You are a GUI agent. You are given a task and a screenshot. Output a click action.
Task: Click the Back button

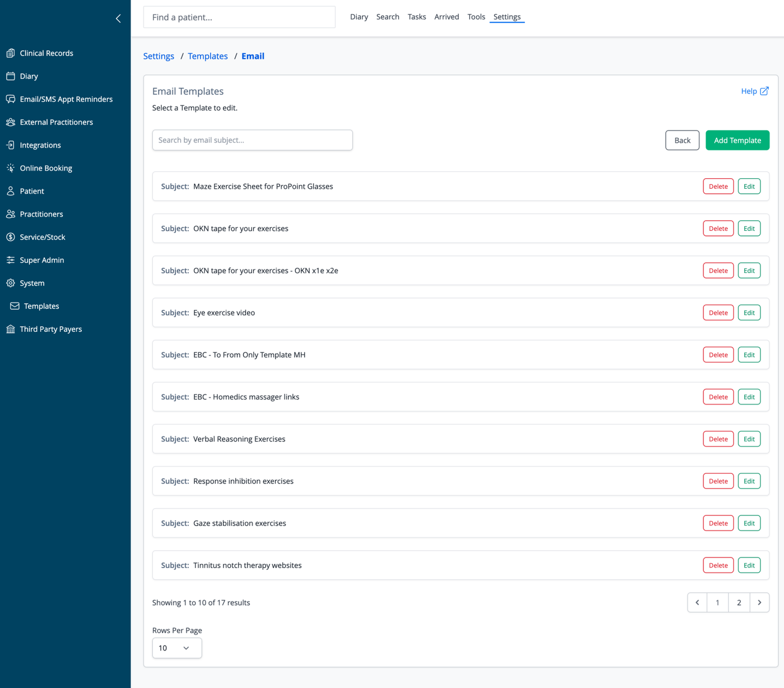pos(682,140)
